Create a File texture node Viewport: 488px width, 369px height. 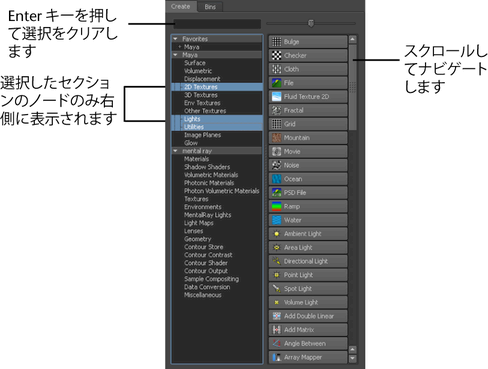pos(308,83)
